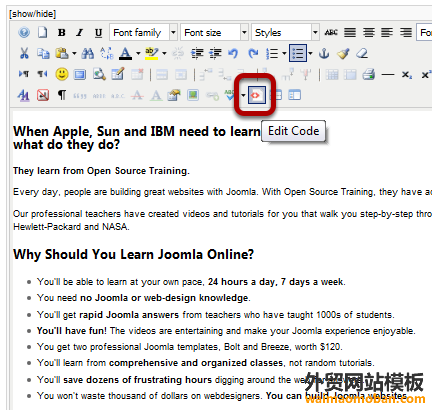Viewport: 432px width, 410px height.
Task: Expand the text color picker arrow
Action: (138, 53)
